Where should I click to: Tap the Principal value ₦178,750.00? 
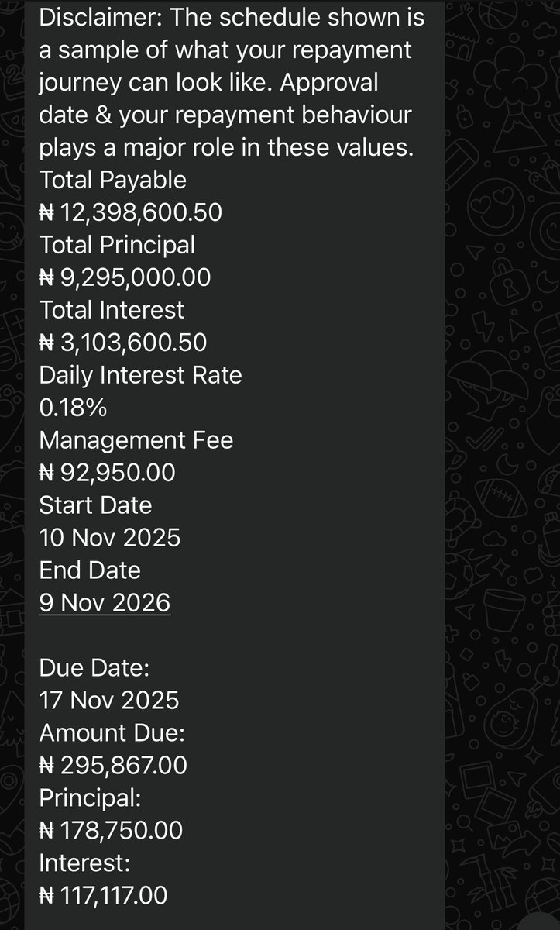111,831
